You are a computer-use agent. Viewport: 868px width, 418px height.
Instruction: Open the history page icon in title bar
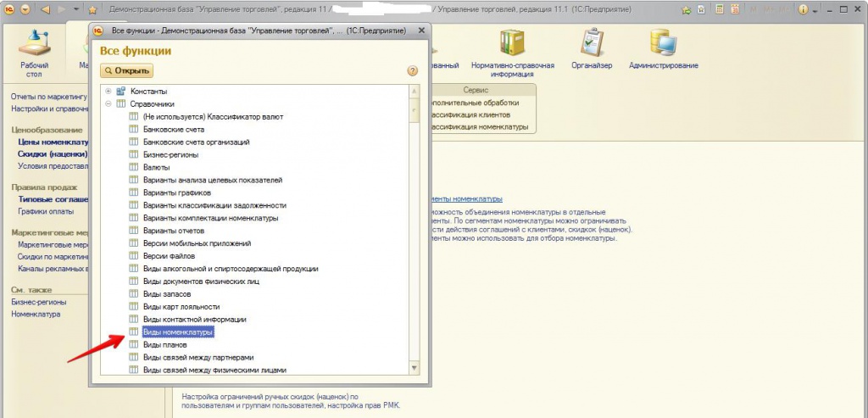click(701, 10)
